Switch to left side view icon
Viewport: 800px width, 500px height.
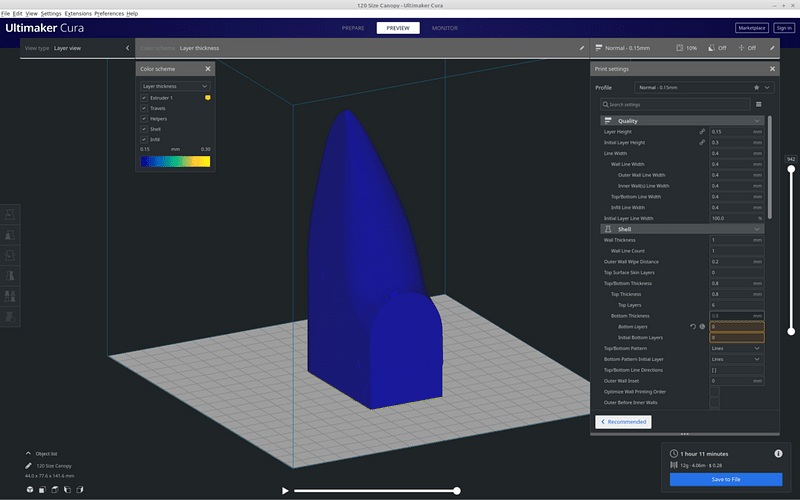[67, 489]
